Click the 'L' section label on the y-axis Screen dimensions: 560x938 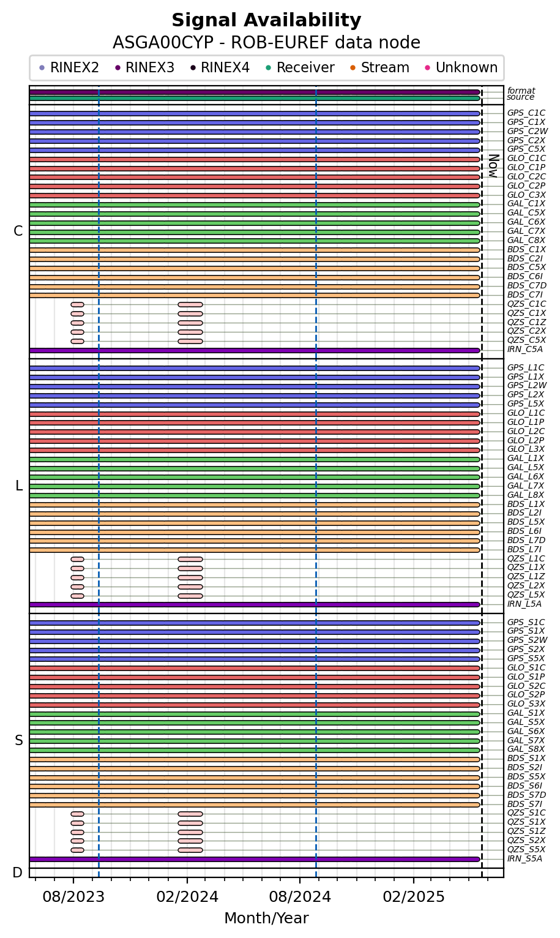[19, 486]
